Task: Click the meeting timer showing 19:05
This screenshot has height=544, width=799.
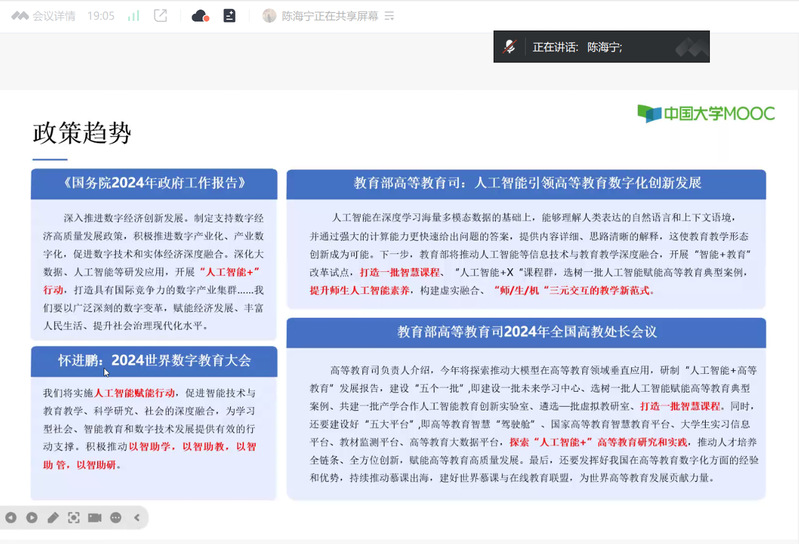Action: [101, 16]
